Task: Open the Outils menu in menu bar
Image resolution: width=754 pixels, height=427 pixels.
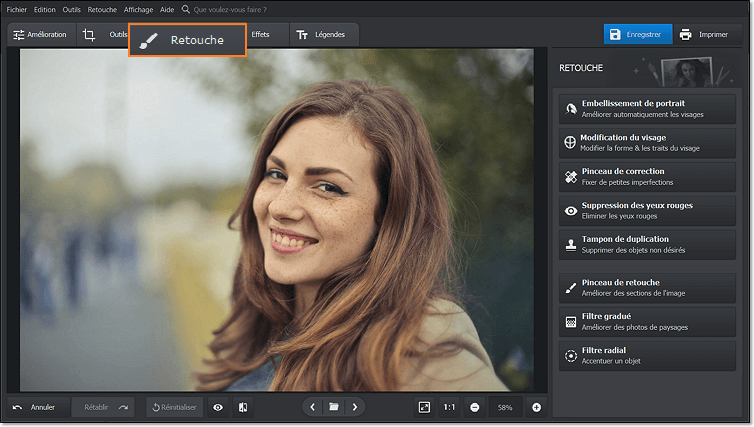Action: pos(72,10)
